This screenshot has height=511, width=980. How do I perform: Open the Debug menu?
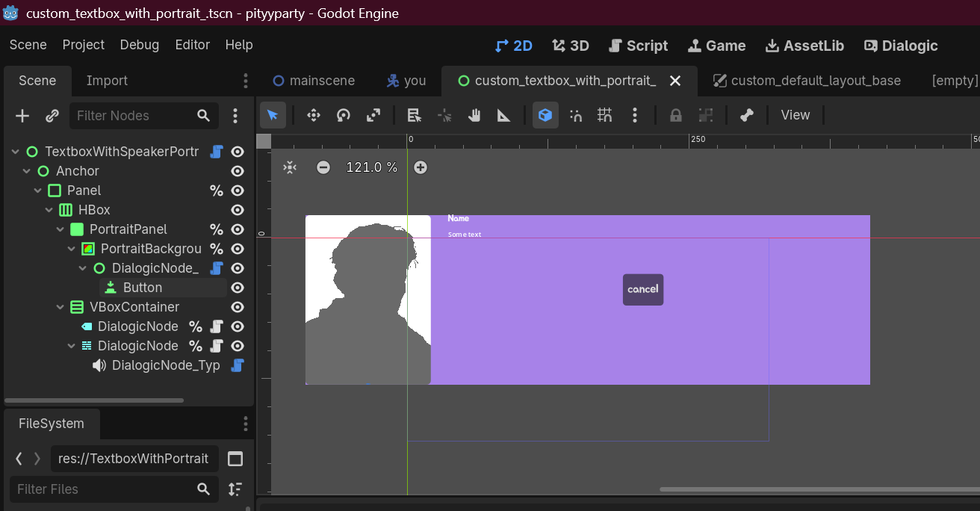139,45
